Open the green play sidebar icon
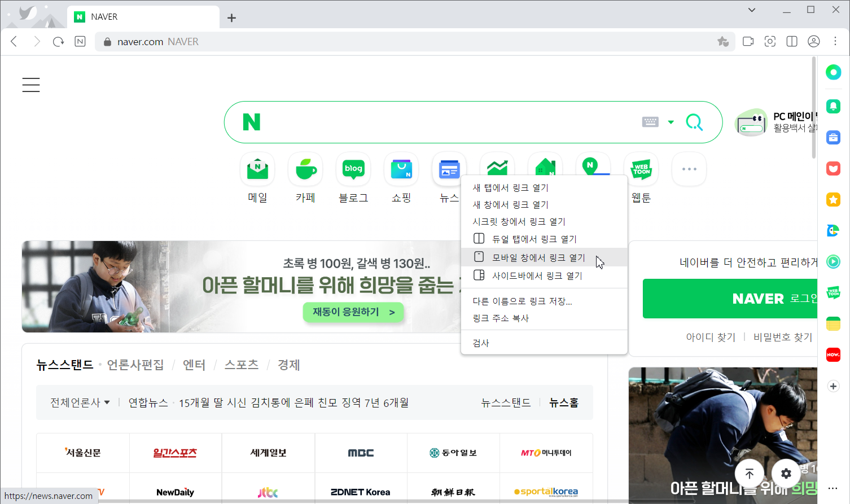The image size is (850, 504). point(833,261)
